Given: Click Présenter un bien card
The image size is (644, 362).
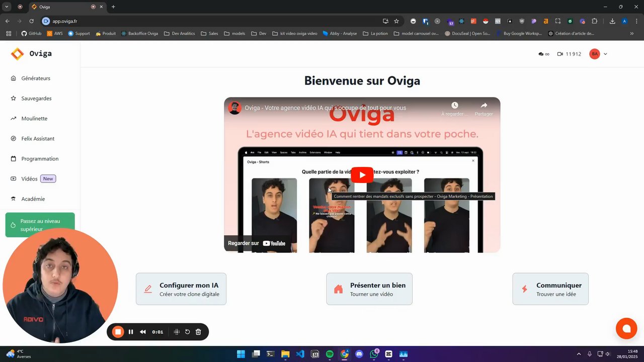Looking at the screenshot, I should [369, 289].
